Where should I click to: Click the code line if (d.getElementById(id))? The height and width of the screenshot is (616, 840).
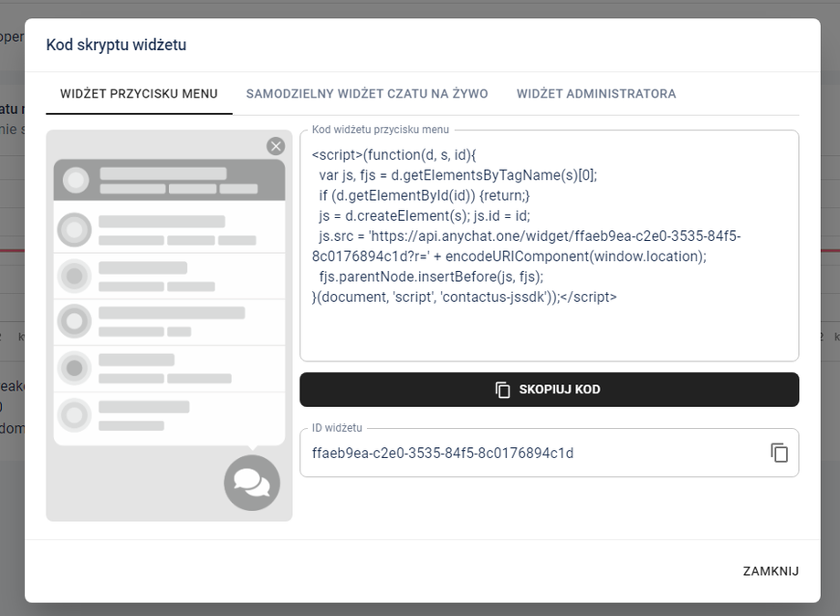point(425,196)
